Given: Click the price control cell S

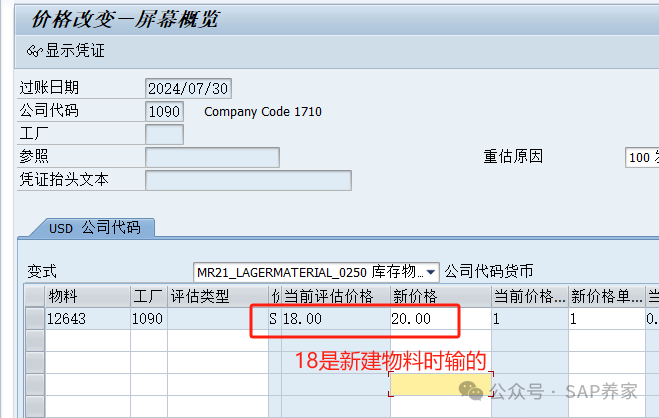Looking at the screenshot, I should coord(274,319).
